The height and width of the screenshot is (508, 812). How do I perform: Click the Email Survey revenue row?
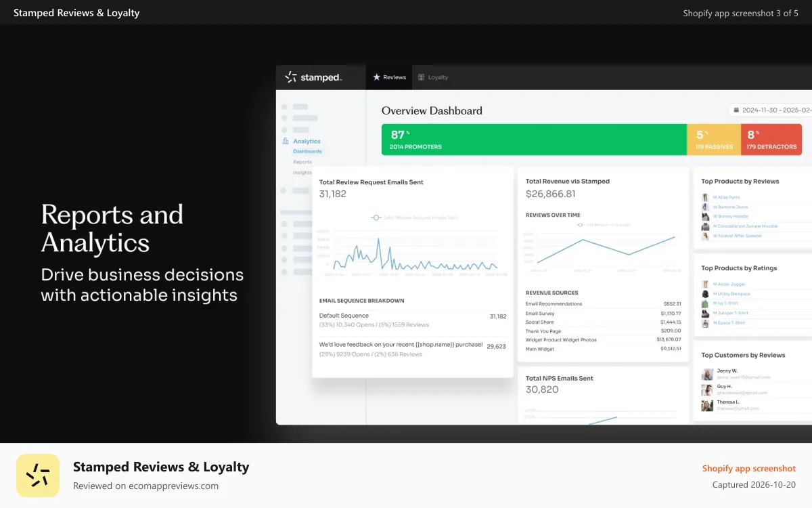603,314
